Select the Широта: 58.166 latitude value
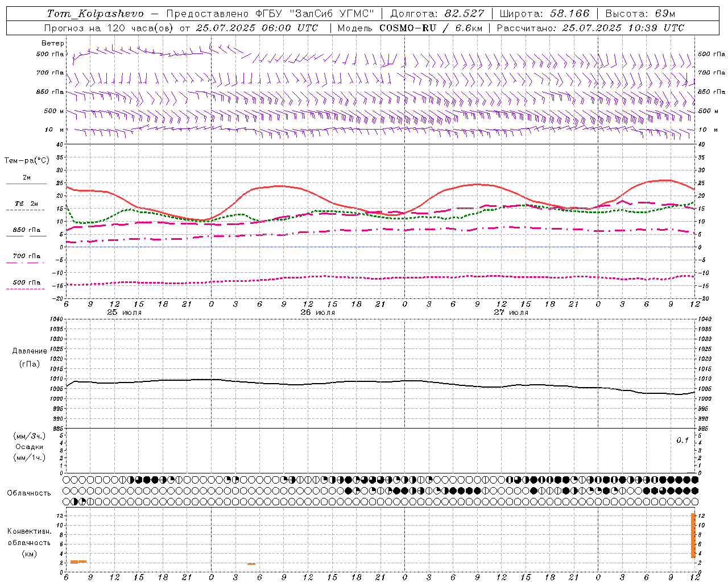This screenshot has width=728, height=582. tap(544, 14)
